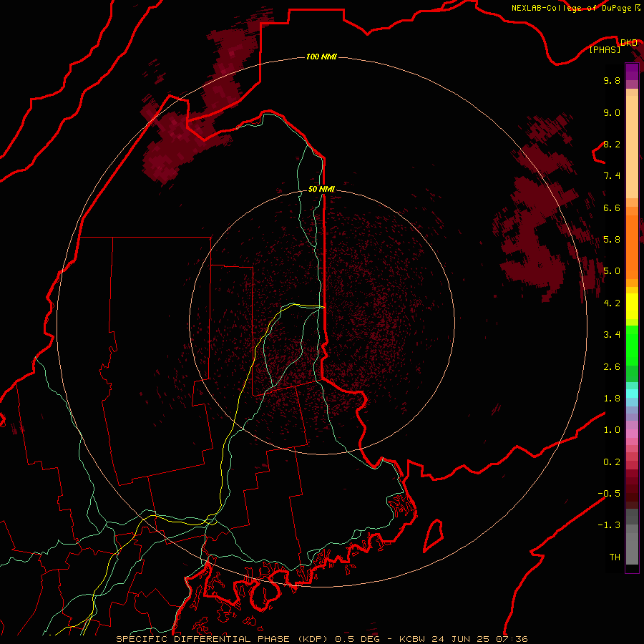Pick the pale peach swatch near 8.2
This screenshot has height=644, width=644.
(x=632, y=147)
